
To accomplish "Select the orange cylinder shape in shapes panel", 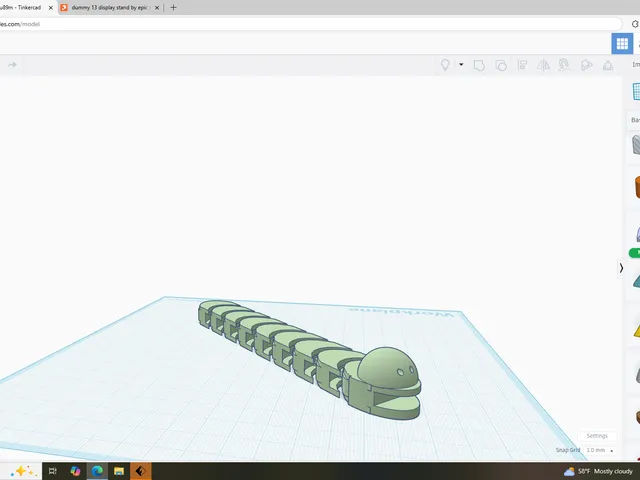I will 637,187.
